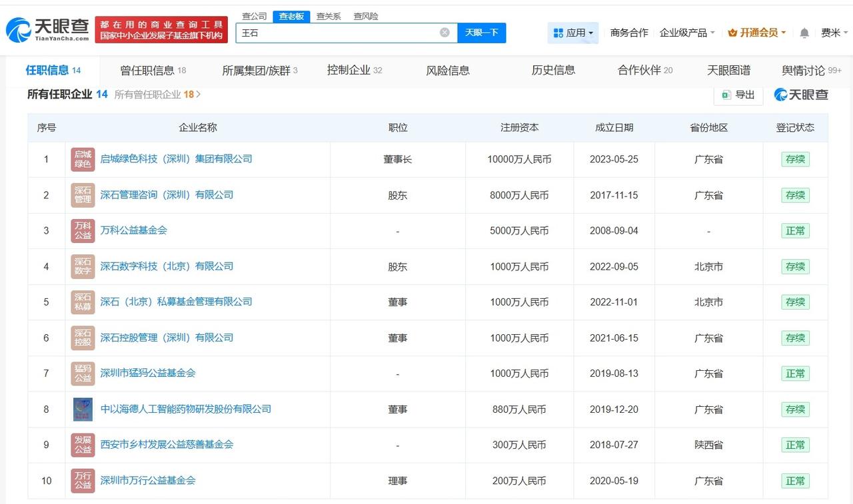
Task: Click the 中以海德 company logo thumbnail
Action: [82, 409]
